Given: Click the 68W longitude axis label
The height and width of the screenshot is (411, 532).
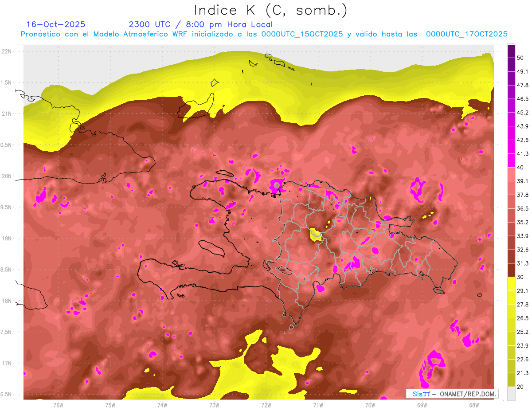Looking at the screenshot, I should [473, 405].
